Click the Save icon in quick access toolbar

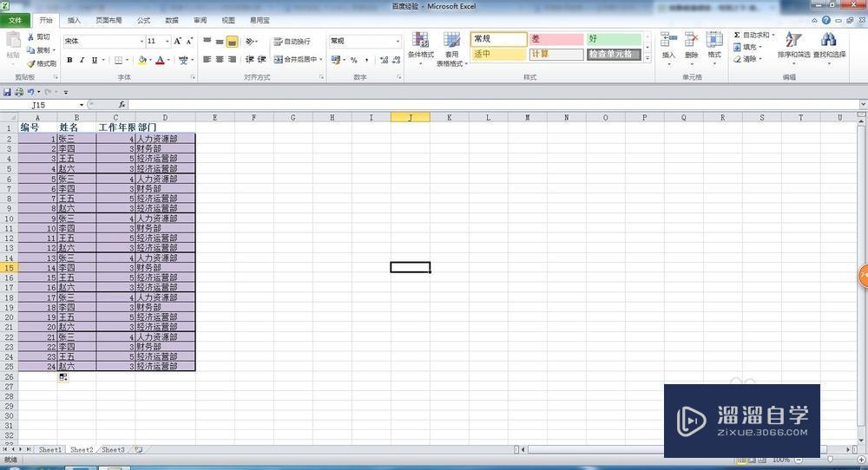point(7,92)
